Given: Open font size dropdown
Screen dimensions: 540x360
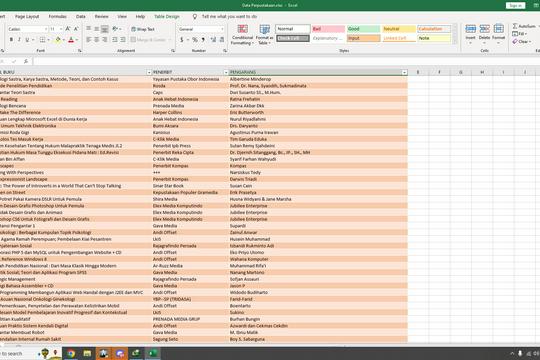Looking at the screenshot, I should (x=61, y=29).
